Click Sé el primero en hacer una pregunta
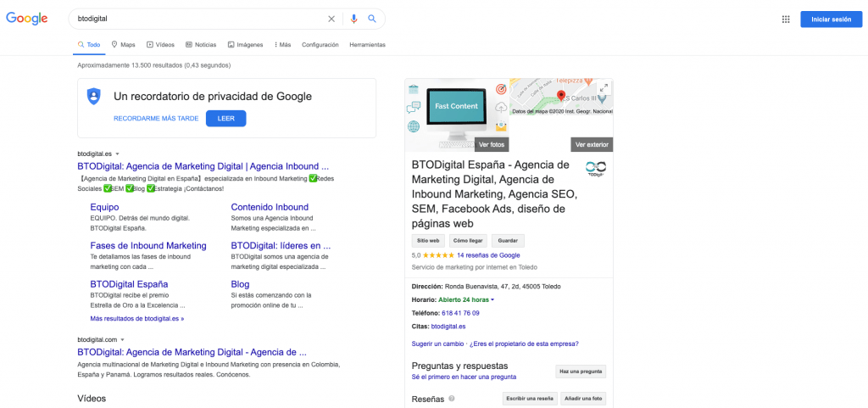 (464, 377)
